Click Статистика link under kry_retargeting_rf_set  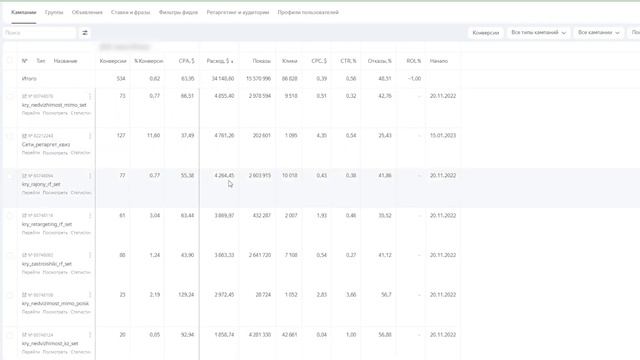pyautogui.click(x=80, y=233)
